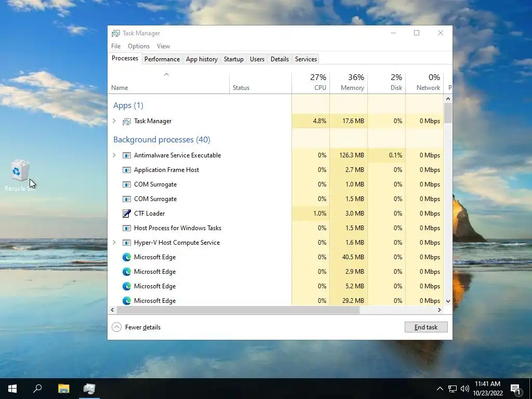Click the Edge icon on the 2.9 MB row

[127, 272]
